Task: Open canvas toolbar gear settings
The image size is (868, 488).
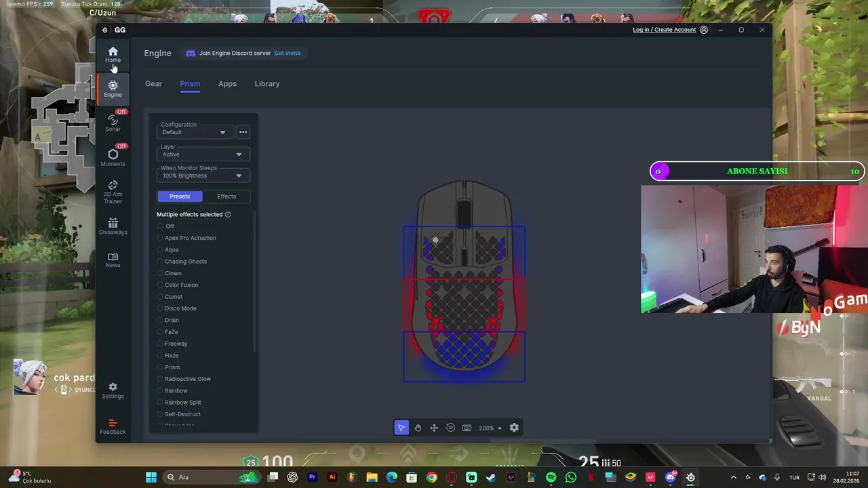Action: click(514, 428)
